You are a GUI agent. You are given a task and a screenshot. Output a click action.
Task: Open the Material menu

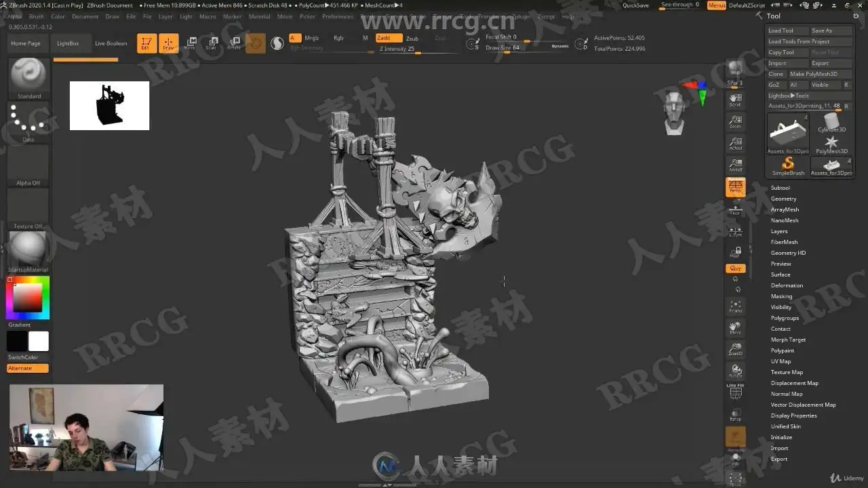point(259,16)
